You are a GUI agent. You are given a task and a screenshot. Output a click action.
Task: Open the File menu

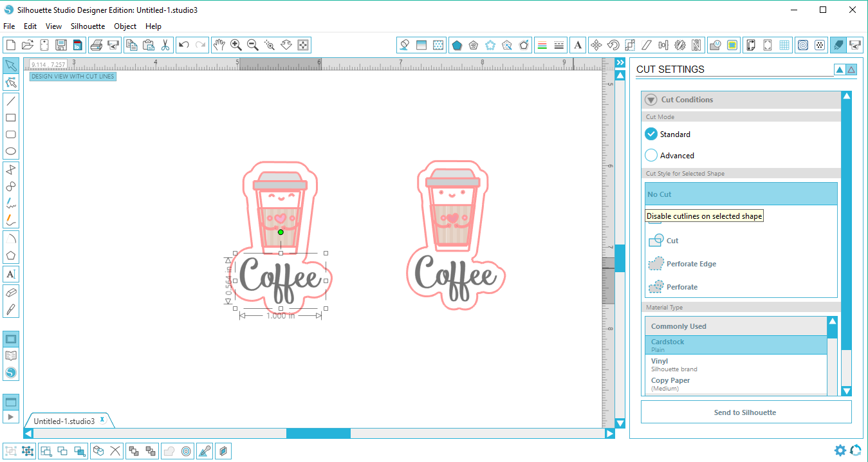[9, 26]
